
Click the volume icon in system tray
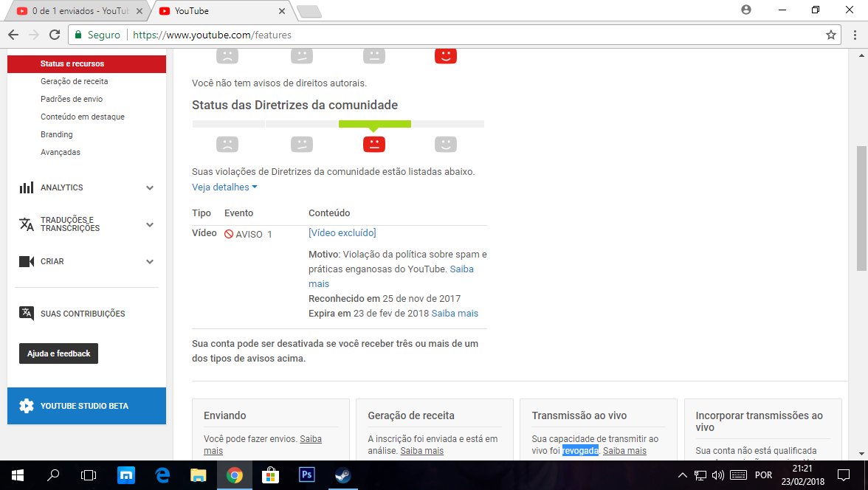pos(718,475)
